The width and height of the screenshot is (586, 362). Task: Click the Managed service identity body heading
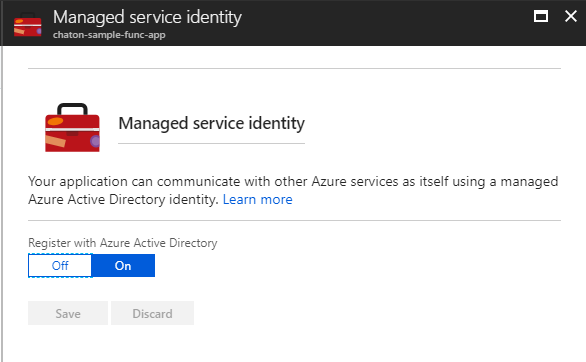click(x=212, y=123)
